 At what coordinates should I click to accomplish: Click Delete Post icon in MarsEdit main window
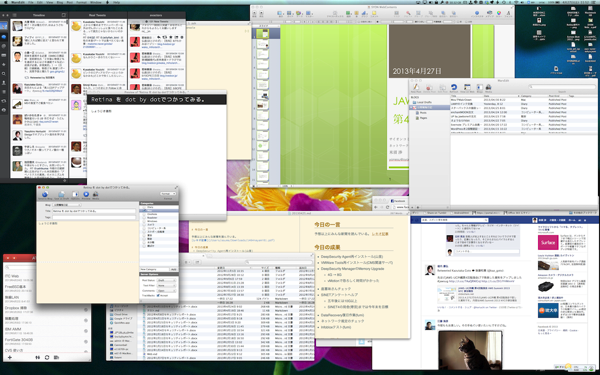pyautogui.click(x=429, y=88)
